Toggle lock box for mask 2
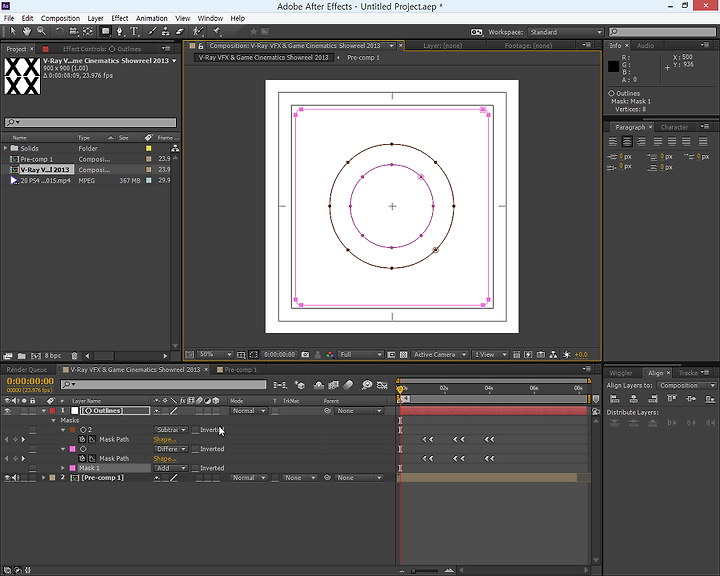This screenshot has width=720, height=576. point(32,430)
